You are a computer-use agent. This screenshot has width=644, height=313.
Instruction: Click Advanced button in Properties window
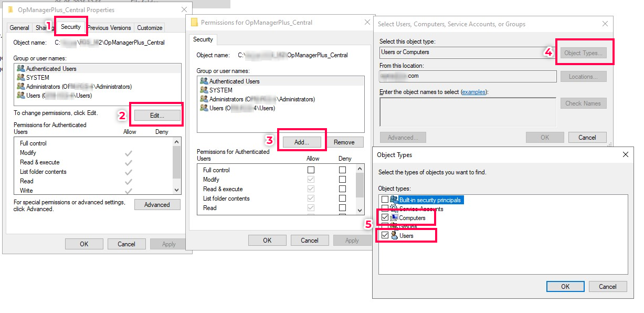pos(157,205)
